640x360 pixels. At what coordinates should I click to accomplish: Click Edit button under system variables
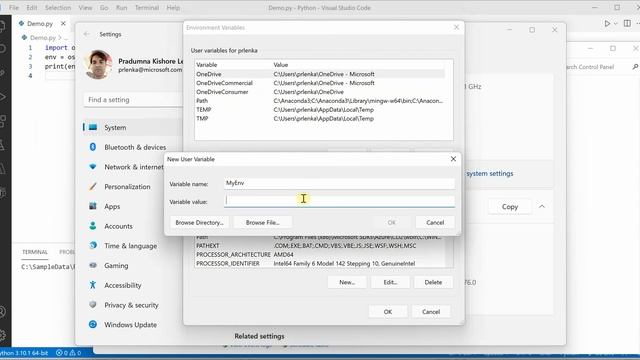coord(390,282)
